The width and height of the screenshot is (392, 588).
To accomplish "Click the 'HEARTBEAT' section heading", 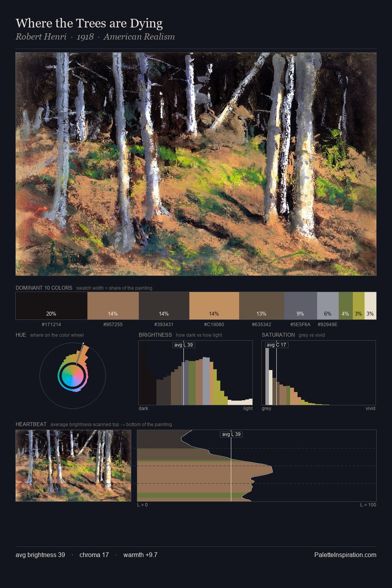I will [31, 424].
